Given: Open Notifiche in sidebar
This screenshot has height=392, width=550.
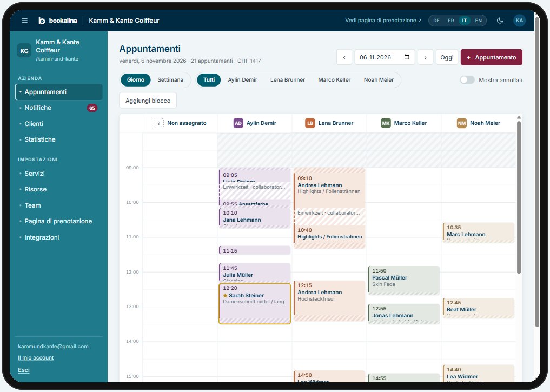Looking at the screenshot, I should pyautogui.click(x=59, y=108).
